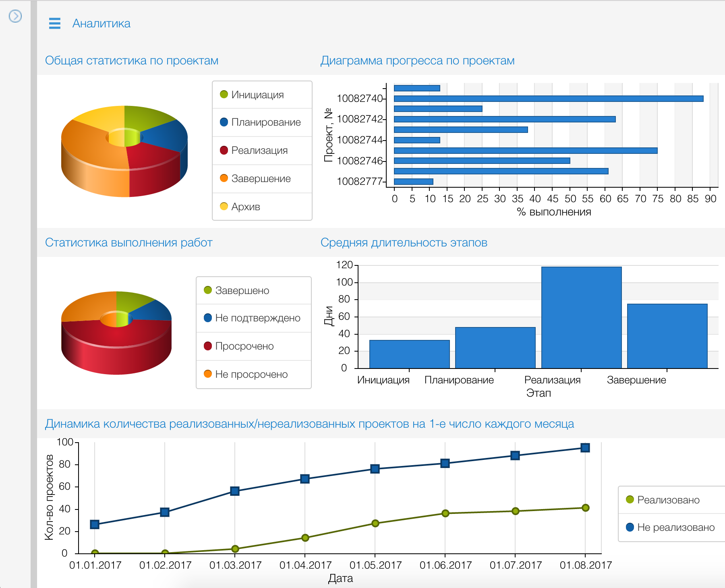
Task: Toggle Инициация legend item
Action: click(257, 95)
